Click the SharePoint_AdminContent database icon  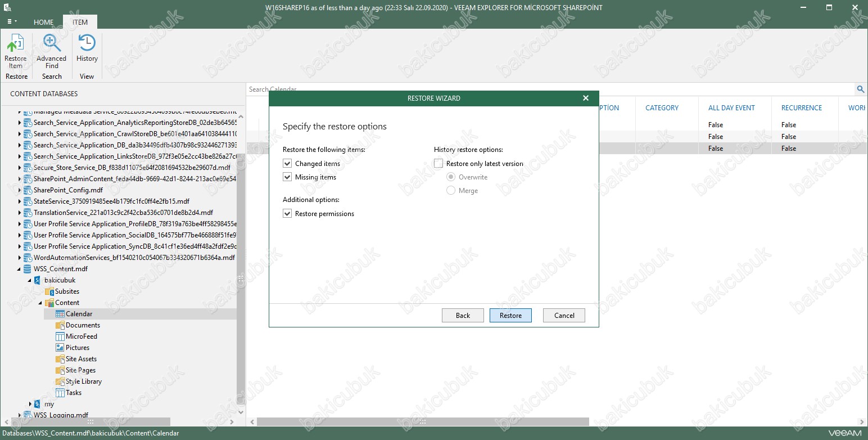tap(28, 179)
